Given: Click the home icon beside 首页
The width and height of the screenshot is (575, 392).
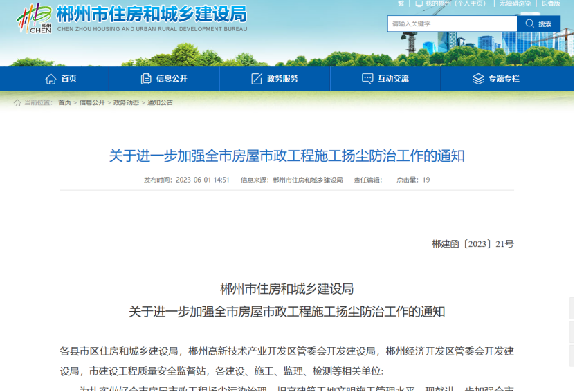Looking at the screenshot, I should [x=51, y=79].
